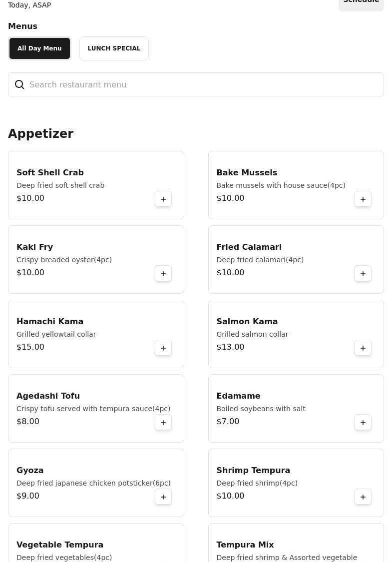Add Bake Mussels using plus icon

(x=363, y=199)
